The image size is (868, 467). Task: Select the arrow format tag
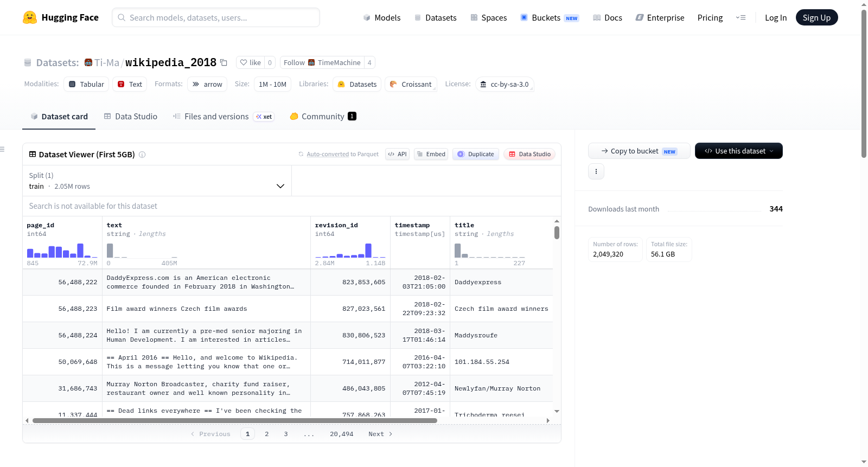pyautogui.click(x=207, y=84)
